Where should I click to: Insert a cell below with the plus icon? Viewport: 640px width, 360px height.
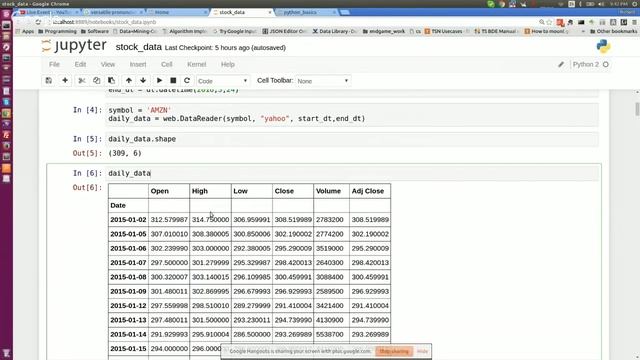[65, 80]
